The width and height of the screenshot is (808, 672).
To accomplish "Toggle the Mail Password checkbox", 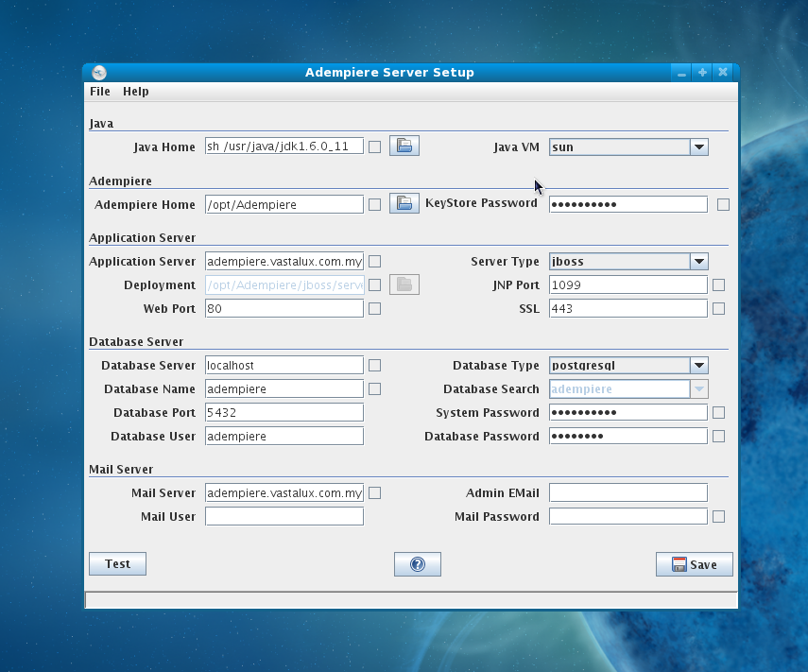I will click(x=718, y=517).
